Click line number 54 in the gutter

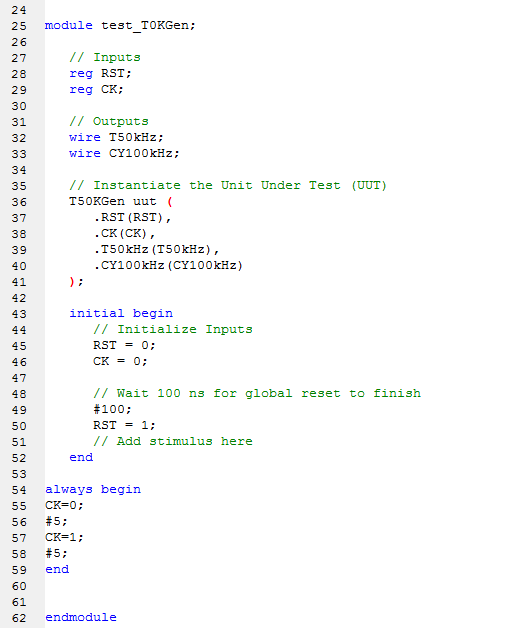tap(19, 490)
